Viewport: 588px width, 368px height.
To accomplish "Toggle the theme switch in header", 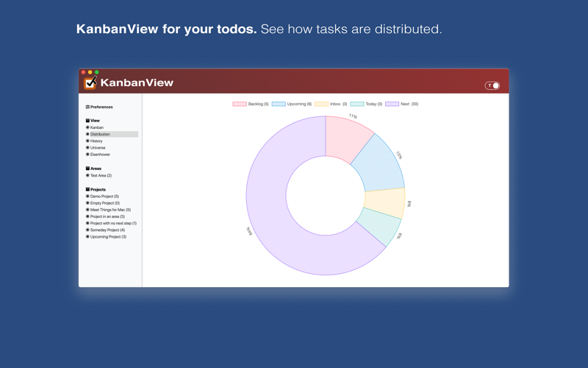I will [x=492, y=85].
